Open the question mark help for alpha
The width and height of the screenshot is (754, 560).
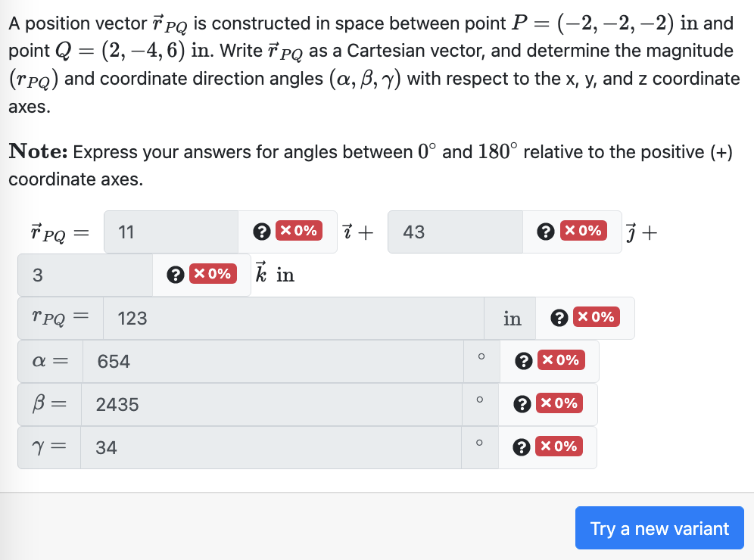tap(522, 361)
